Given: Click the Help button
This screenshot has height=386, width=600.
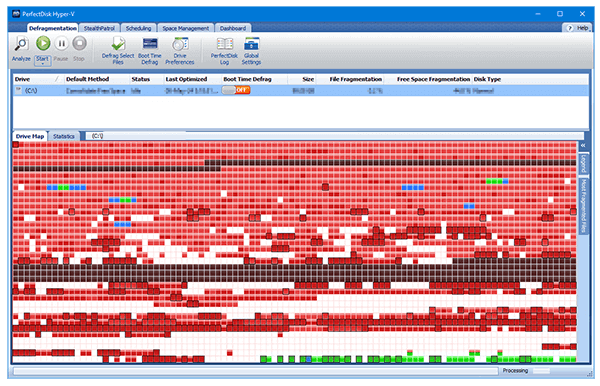Looking at the screenshot, I should coord(578,28).
